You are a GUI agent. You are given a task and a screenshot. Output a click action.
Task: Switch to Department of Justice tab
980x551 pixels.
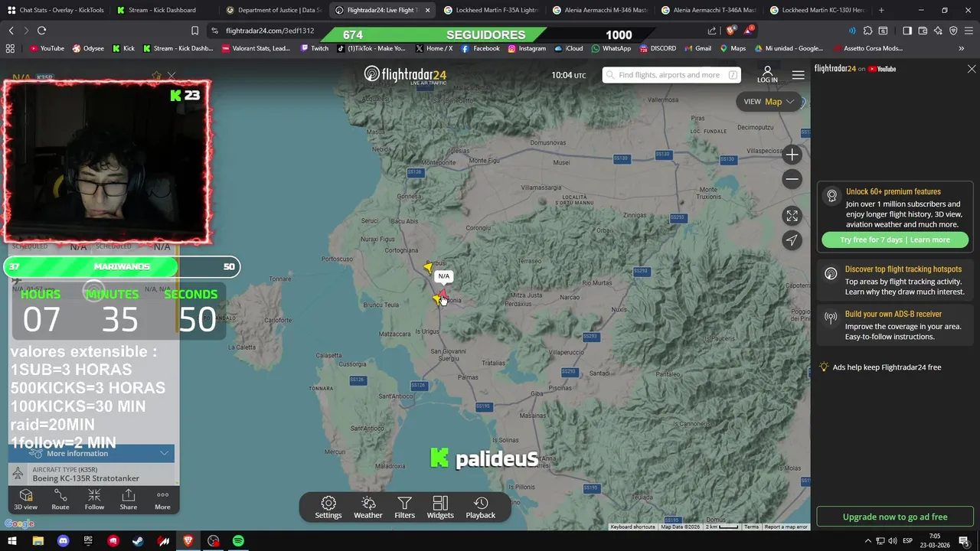273,10
